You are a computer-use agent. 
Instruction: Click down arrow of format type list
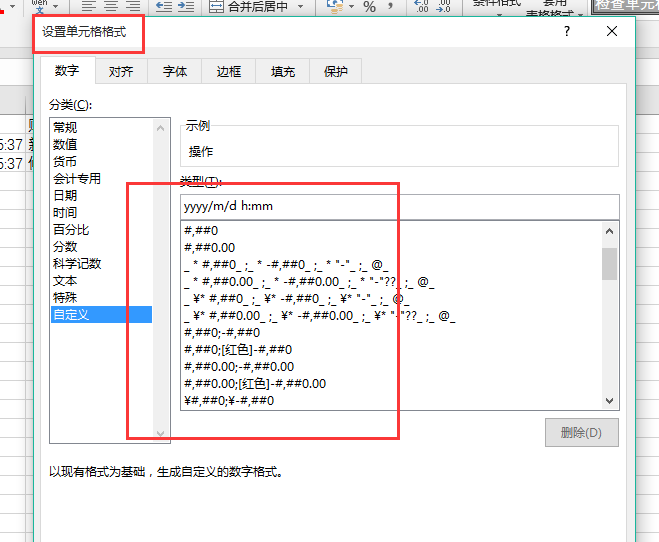(609, 401)
